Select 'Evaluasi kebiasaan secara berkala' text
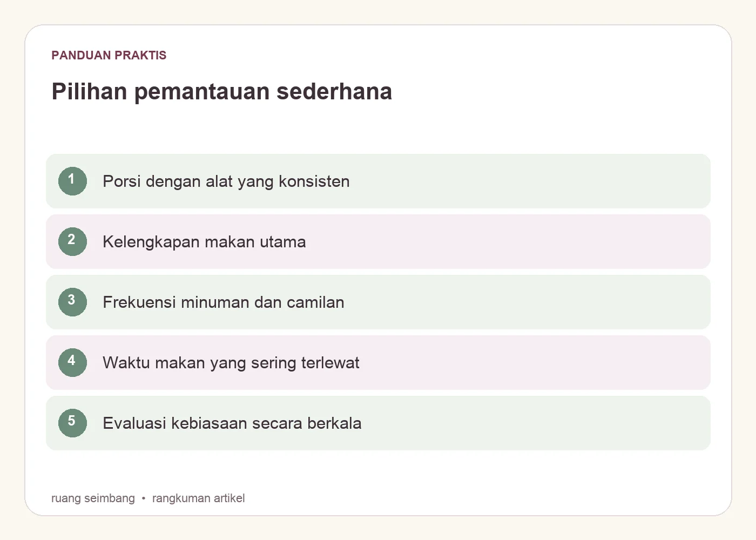The height and width of the screenshot is (540, 756). pos(232,423)
